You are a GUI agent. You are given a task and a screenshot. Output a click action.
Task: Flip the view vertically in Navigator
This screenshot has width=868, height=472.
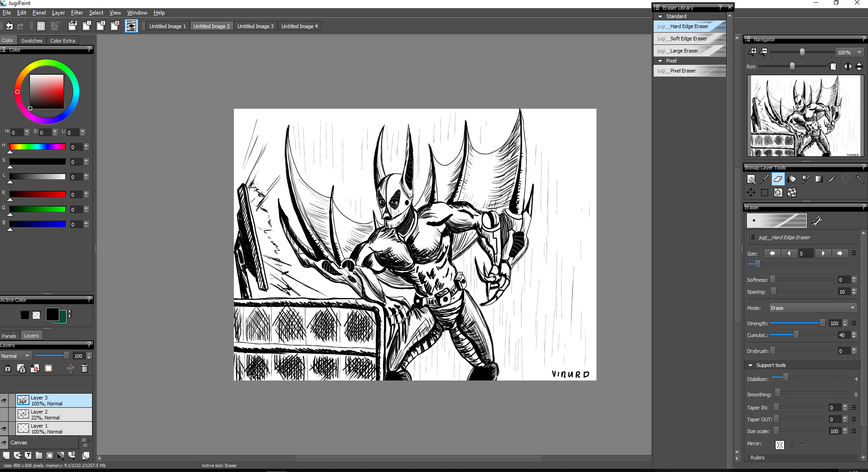point(859,67)
